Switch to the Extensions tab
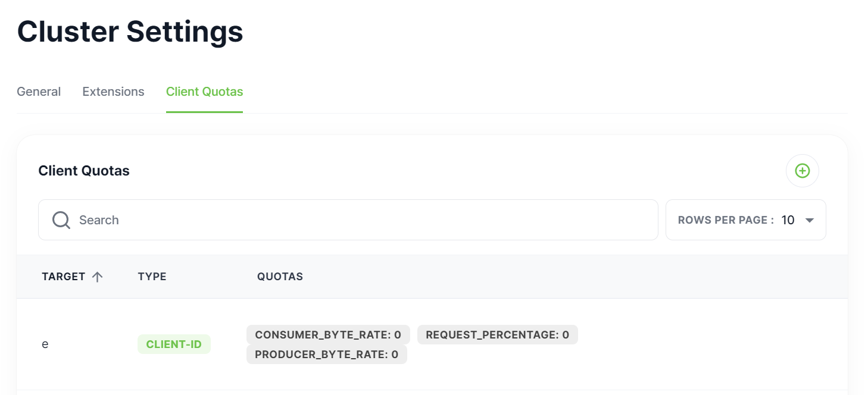Image resolution: width=868 pixels, height=395 pixels. (x=113, y=92)
